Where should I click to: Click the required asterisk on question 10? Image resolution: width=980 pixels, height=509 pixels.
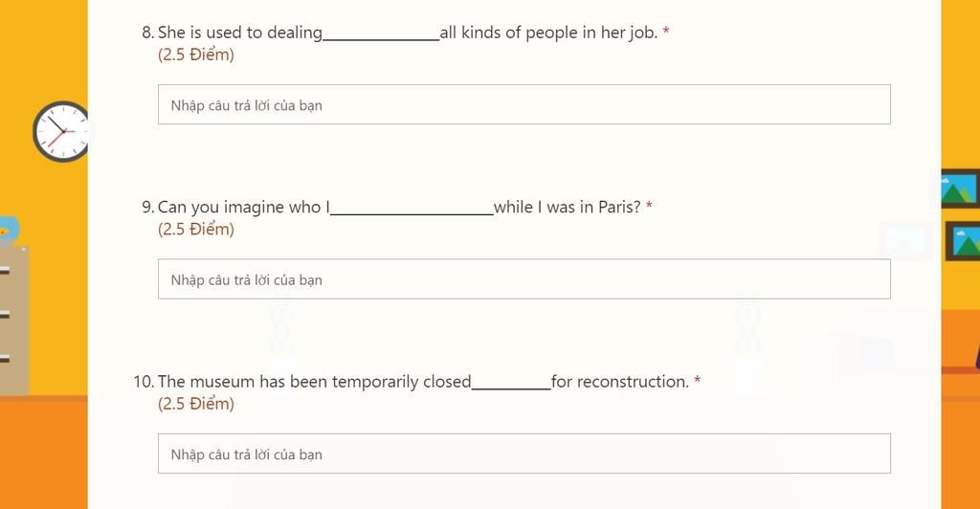click(698, 380)
